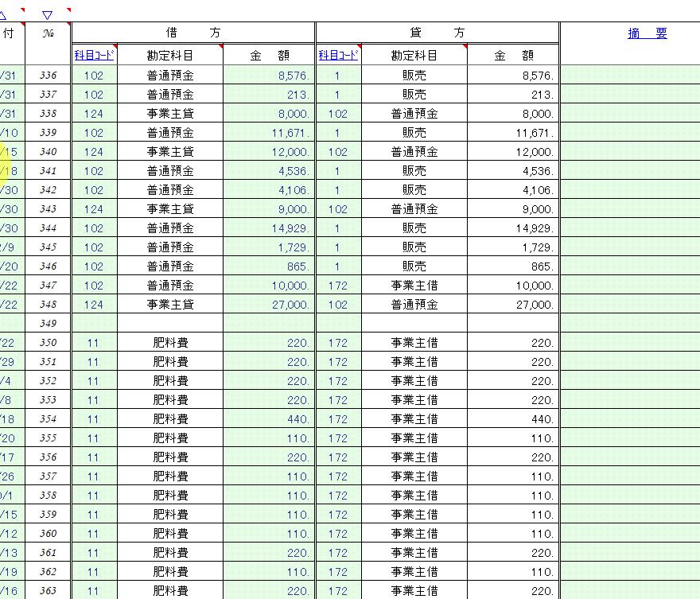
Task: Open the credit-side 科目コード link
Action: pyautogui.click(x=338, y=56)
